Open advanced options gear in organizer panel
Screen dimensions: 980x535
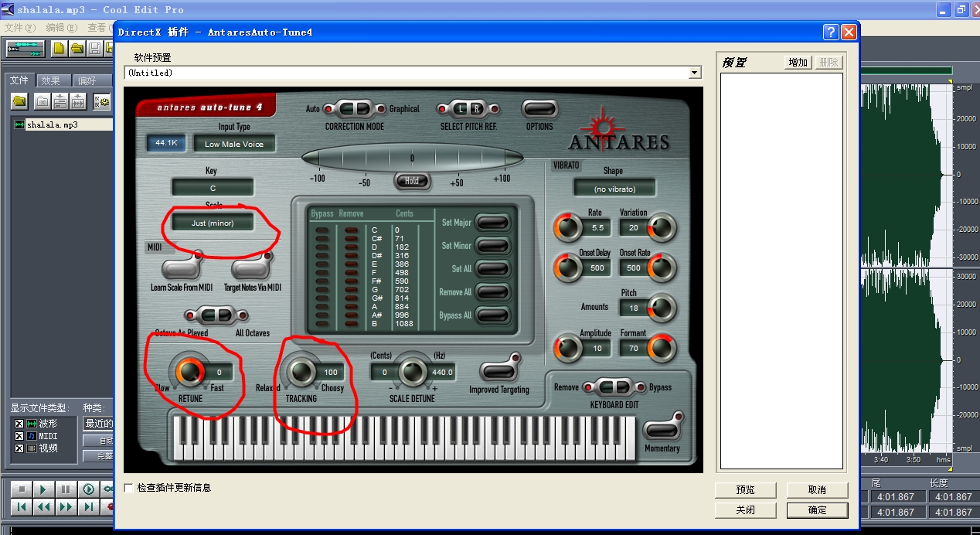(102, 101)
